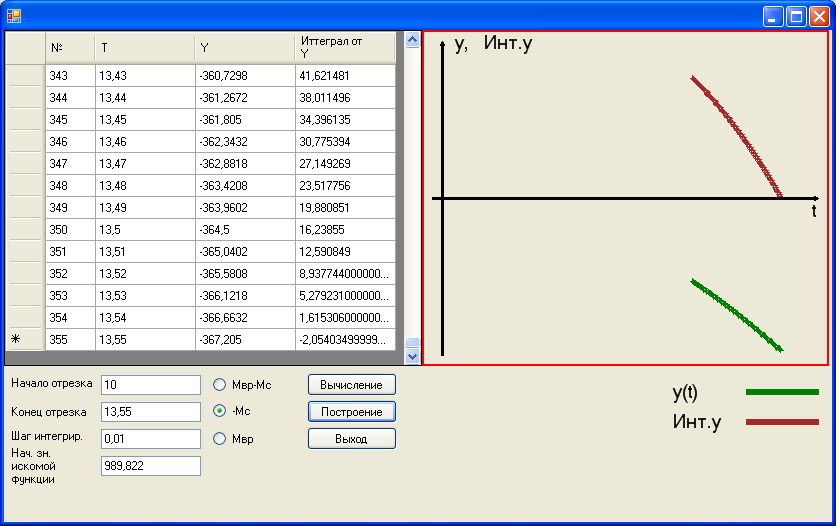Viewport: 836px width, 526px height.
Task: Select Y cell with value -365,5808
Action: pos(245,273)
